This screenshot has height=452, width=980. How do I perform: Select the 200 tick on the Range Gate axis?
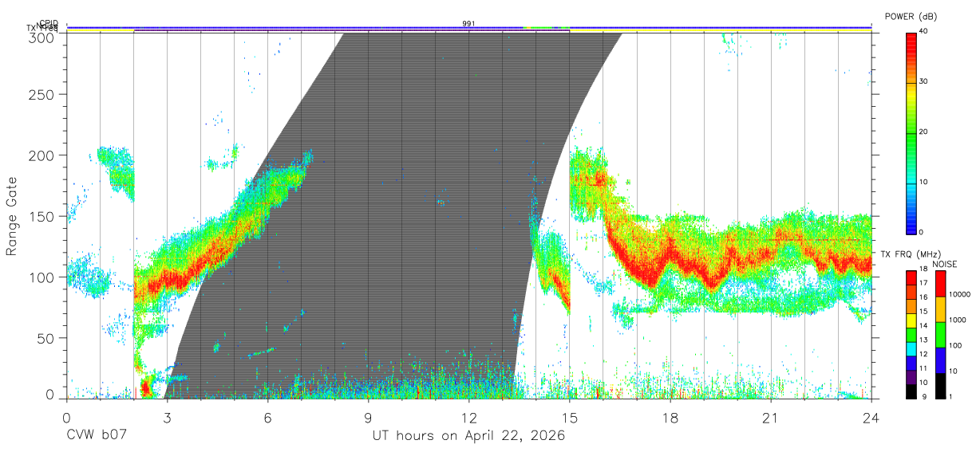pyautogui.click(x=43, y=155)
